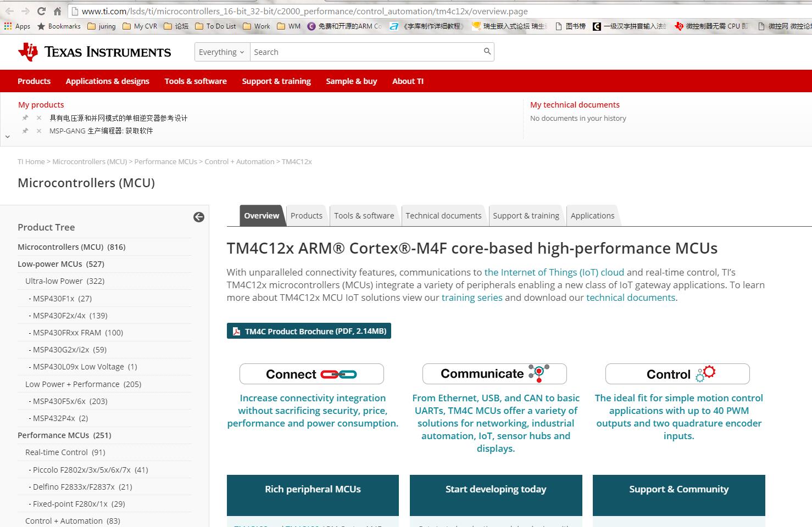
Task: Reload the page with the refresh icon
Action: [x=41, y=11]
